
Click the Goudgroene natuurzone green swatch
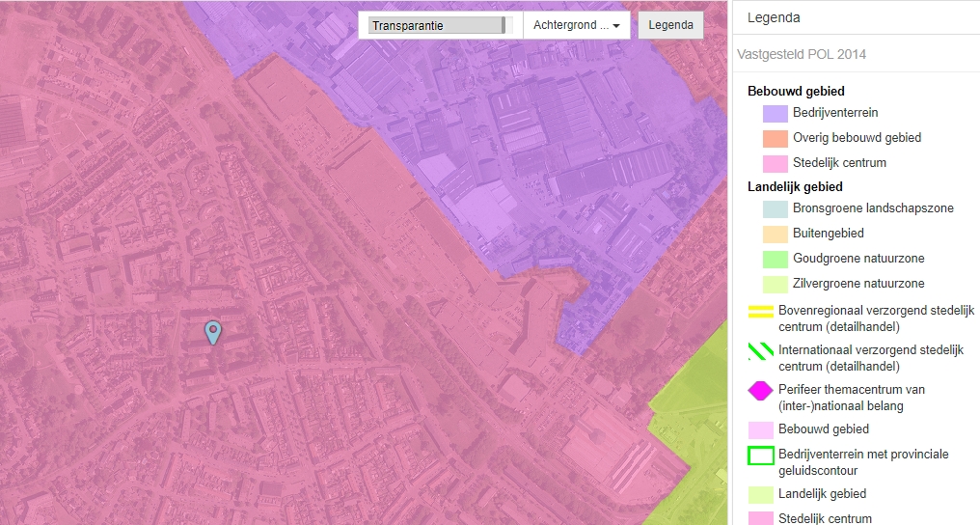coord(776,259)
